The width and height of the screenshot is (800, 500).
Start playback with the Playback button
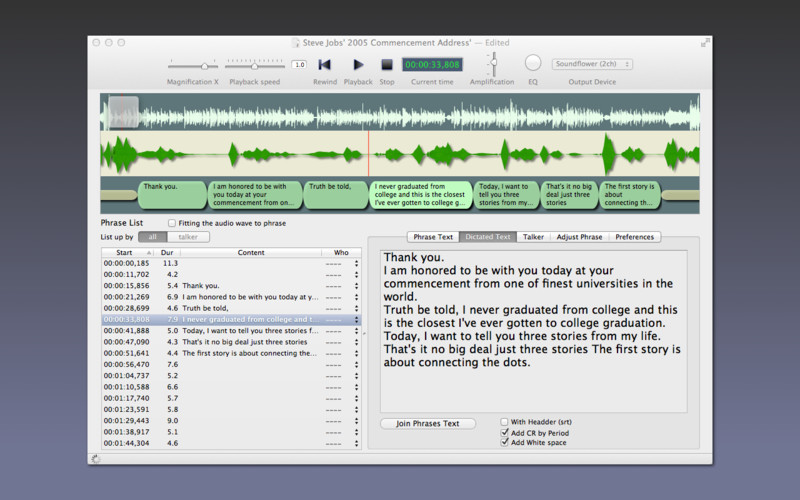click(x=358, y=65)
